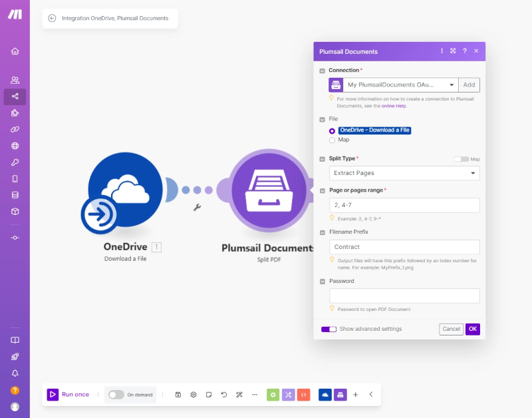Go to the Home sidebar icon
Image resolution: width=532 pixels, height=418 pixels.
(x=15, y=51)
